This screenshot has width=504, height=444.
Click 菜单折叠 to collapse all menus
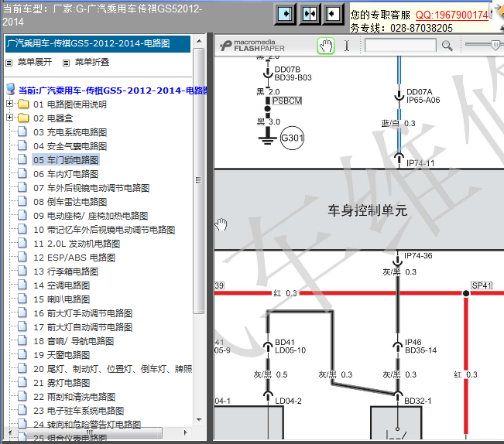[x=92, y=62]
